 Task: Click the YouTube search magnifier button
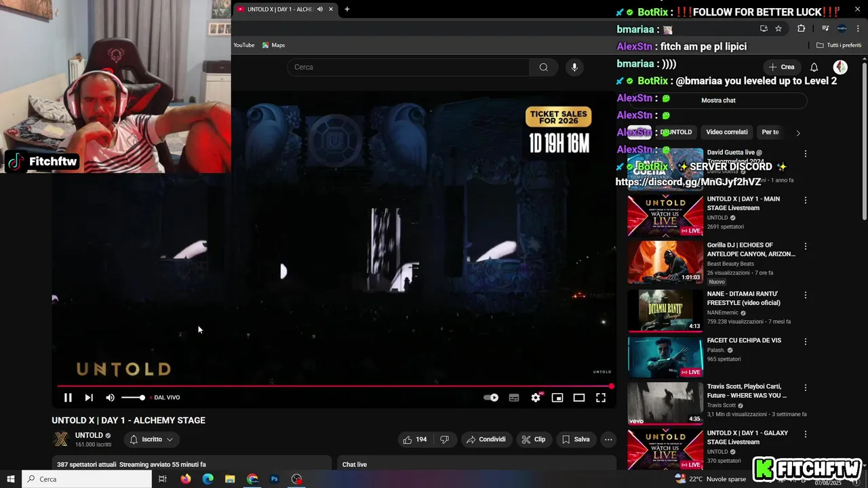(544, 67)
